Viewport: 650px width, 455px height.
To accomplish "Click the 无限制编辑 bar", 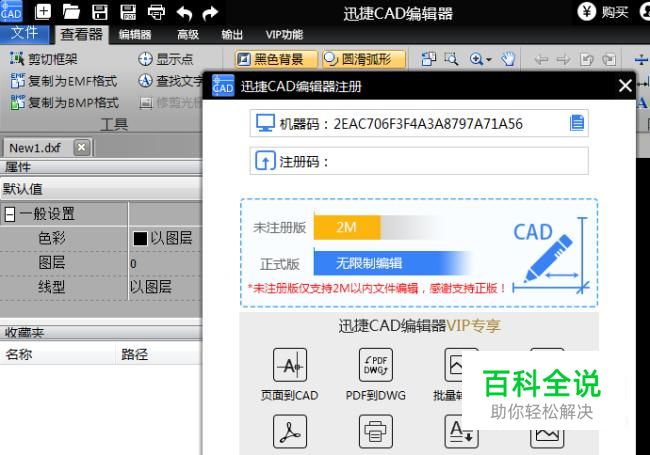I will [392, 263].
